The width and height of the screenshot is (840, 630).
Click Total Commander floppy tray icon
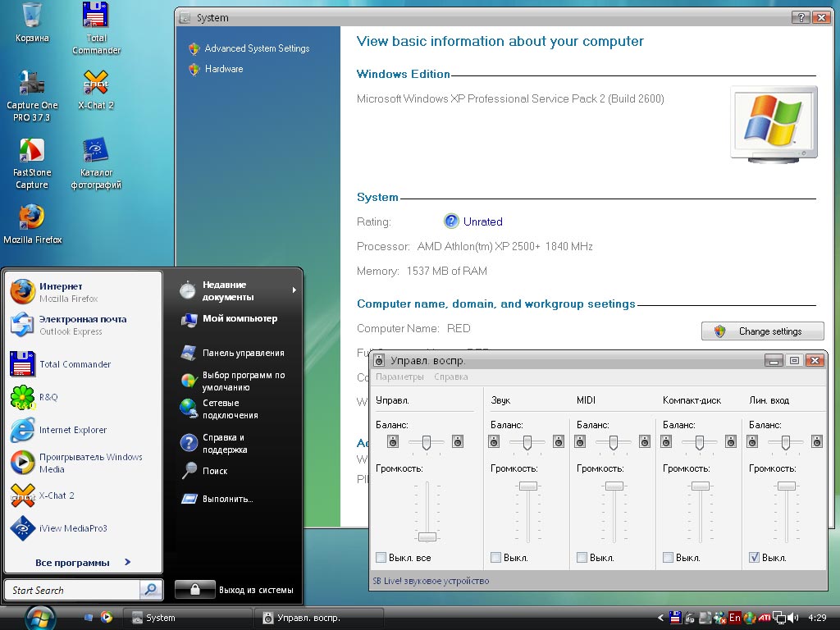(675, 618)
